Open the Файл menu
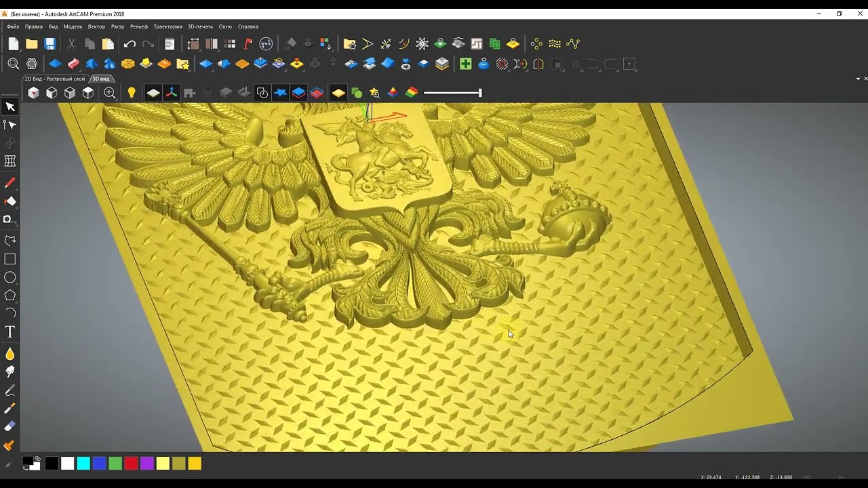The image size is (868, 488). 13,26
